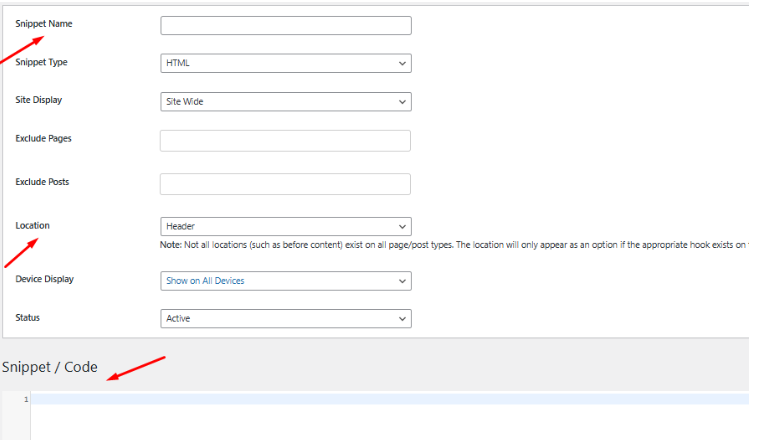Click into the Exclude Posts field
This screenshot has width=780, height=440.
[285, 184]
